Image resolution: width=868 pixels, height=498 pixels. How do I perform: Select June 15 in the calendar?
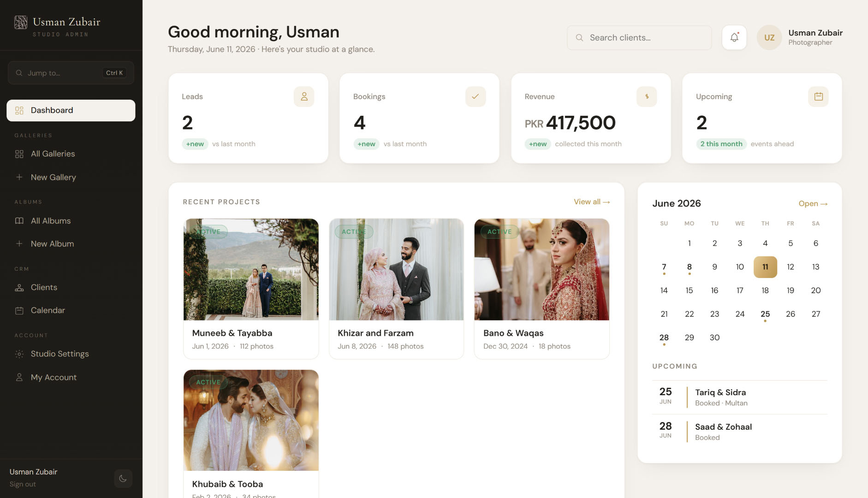click(x=689, y=290)
